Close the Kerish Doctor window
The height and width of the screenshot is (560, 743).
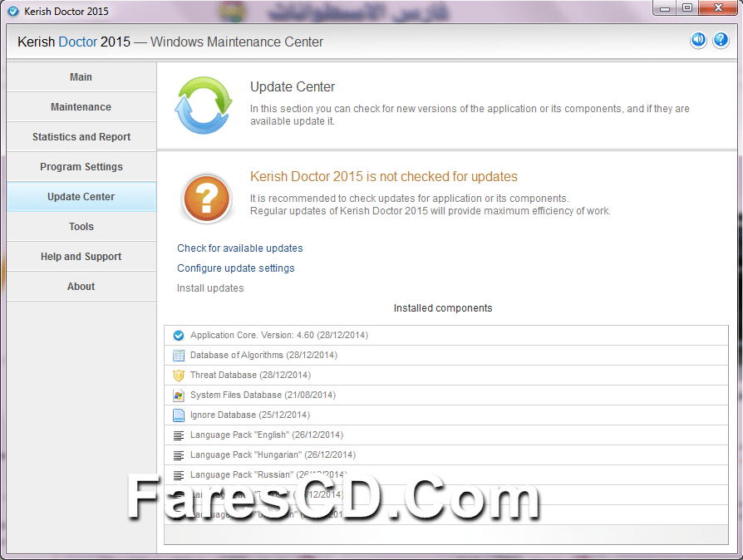[718, 8]
